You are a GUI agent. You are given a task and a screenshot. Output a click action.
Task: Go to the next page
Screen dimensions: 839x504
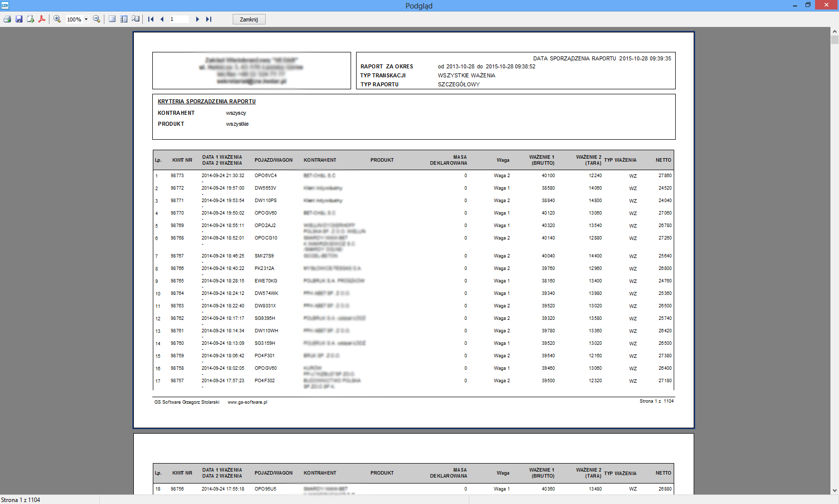tap(197, 19)
